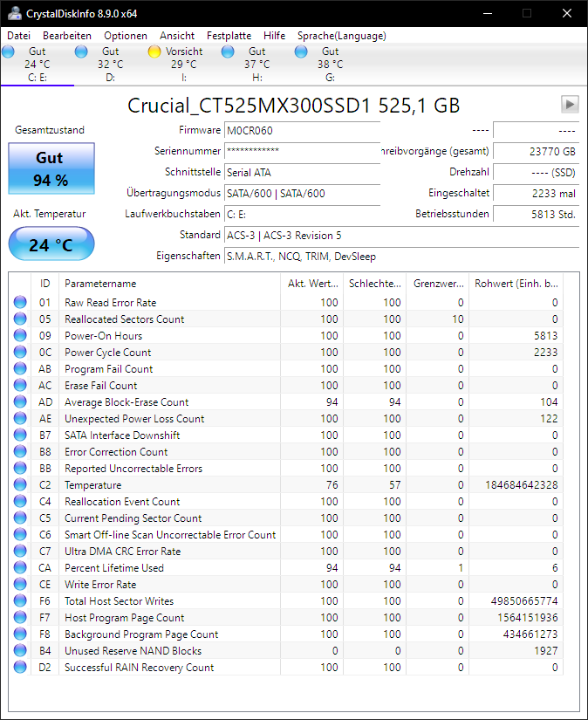588x720 pixels.
Task: Click the blue status icon for drive H:
Action: point(228,51)
